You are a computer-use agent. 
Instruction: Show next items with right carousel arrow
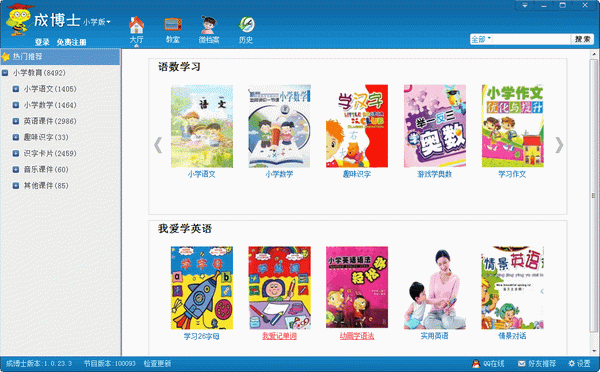pos(559,145)
